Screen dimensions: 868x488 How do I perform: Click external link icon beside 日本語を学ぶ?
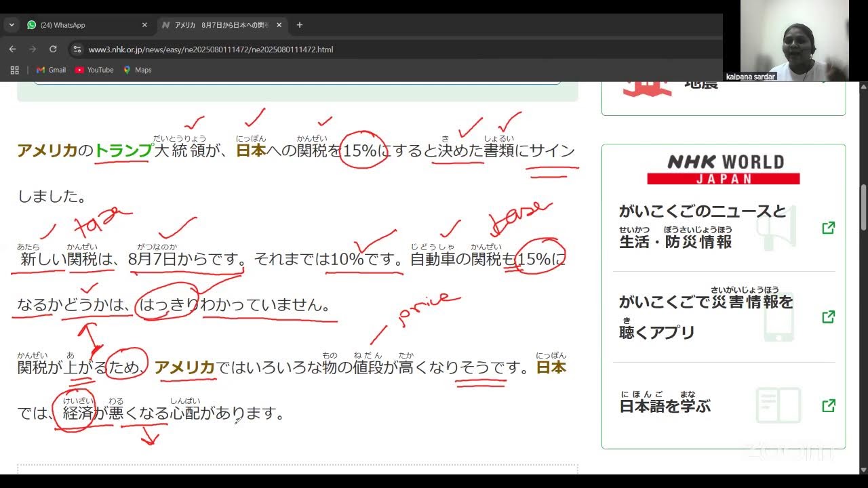828,405
